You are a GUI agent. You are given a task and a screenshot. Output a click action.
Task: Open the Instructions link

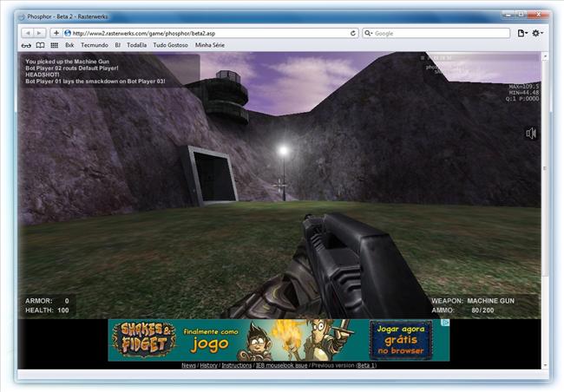click(237, 365)
